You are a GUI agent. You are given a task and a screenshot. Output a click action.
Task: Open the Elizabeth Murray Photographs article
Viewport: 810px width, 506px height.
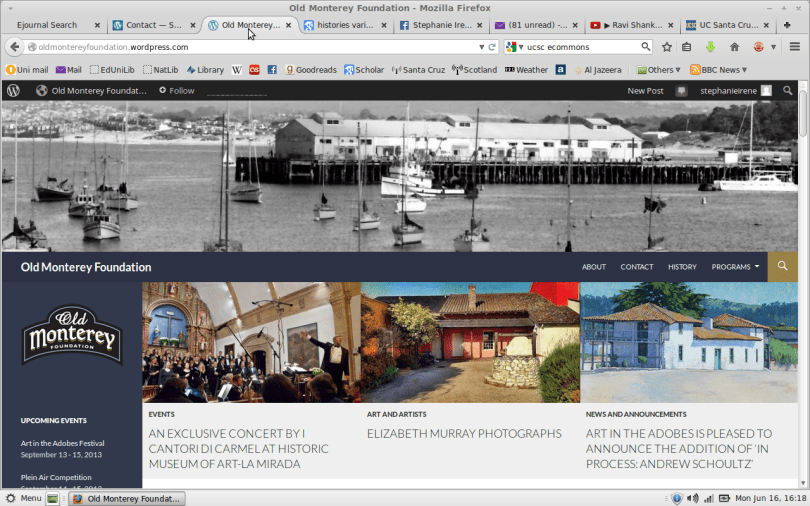click(464, 434)
